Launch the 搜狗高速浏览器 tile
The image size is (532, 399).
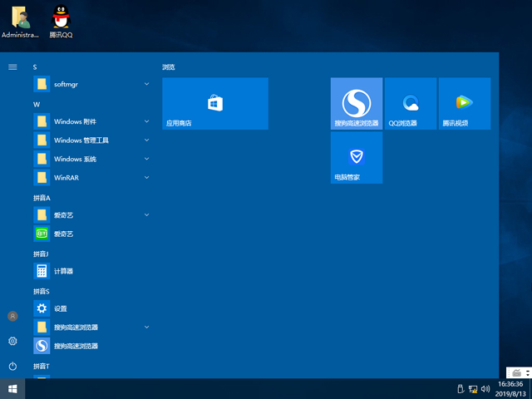click(x=357, y=103)
